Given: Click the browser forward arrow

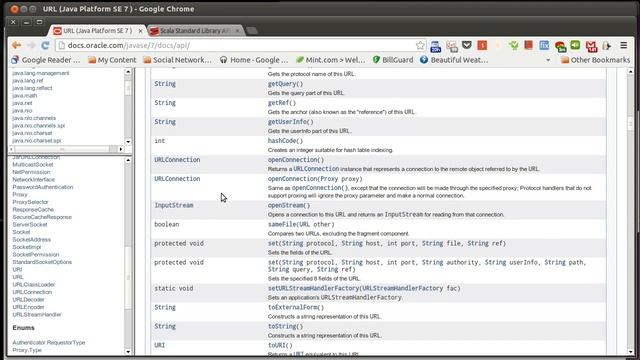Looking at the screenshot, I should (x=31, y=45).
